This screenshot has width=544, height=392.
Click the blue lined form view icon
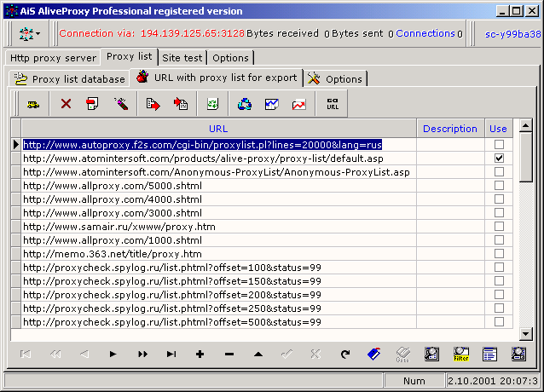pos(489,354)
